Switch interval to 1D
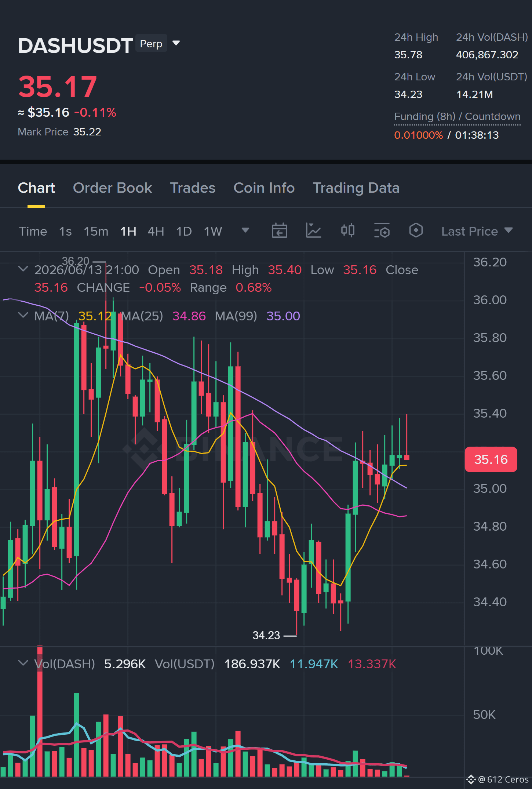This screenshot has height=789, width=532. coord(184,231)
